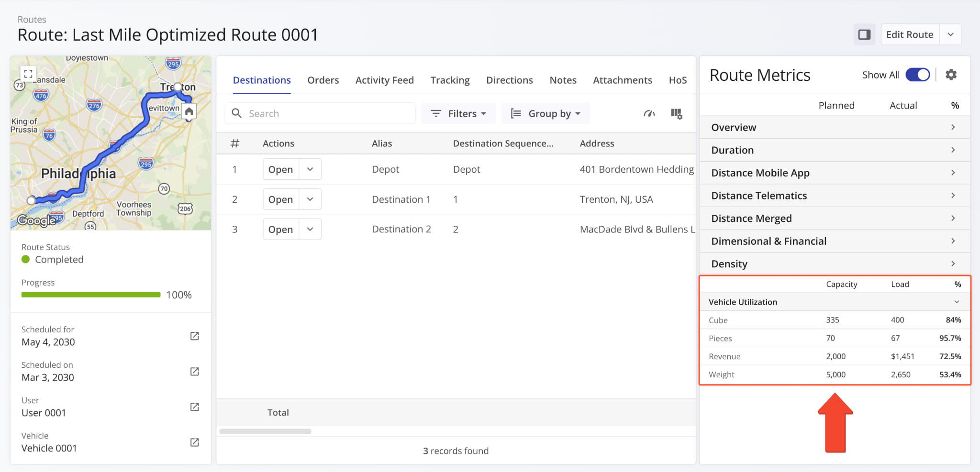Viewport: 980px width, 472px height.
Task: Go to the Routes breadcrumb
Action: [x=32, y=20]
